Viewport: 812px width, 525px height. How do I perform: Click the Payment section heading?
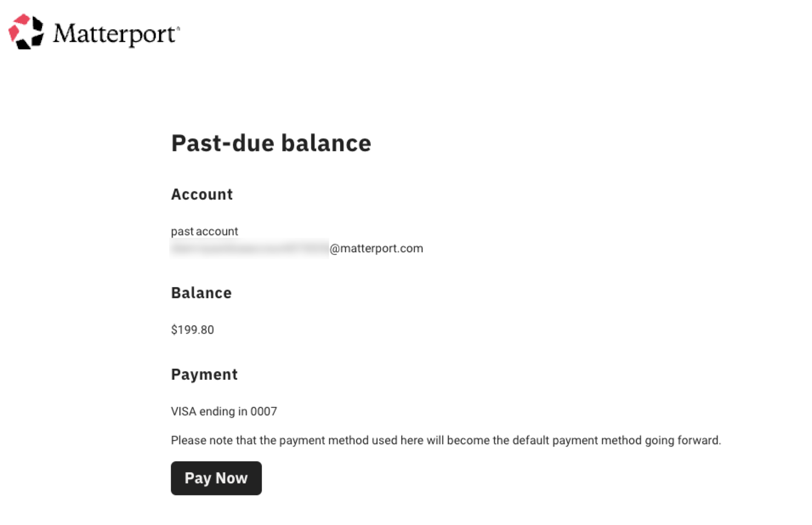point(204,375)
